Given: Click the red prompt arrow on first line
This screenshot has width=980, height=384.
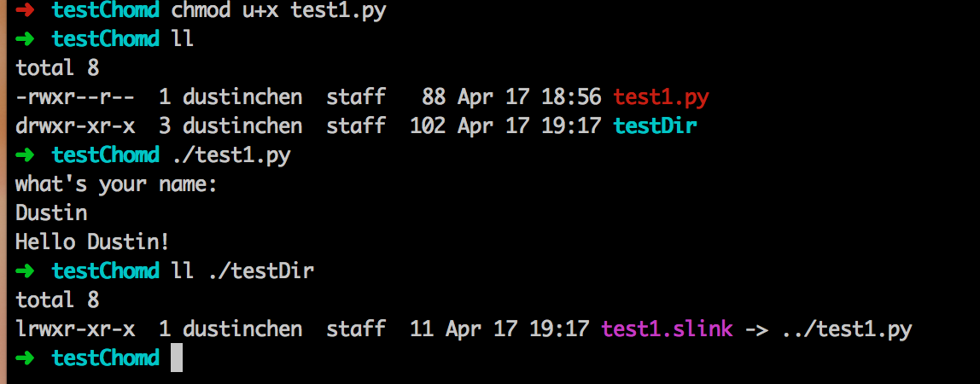Looking at the screenshot, I should 25,10.
